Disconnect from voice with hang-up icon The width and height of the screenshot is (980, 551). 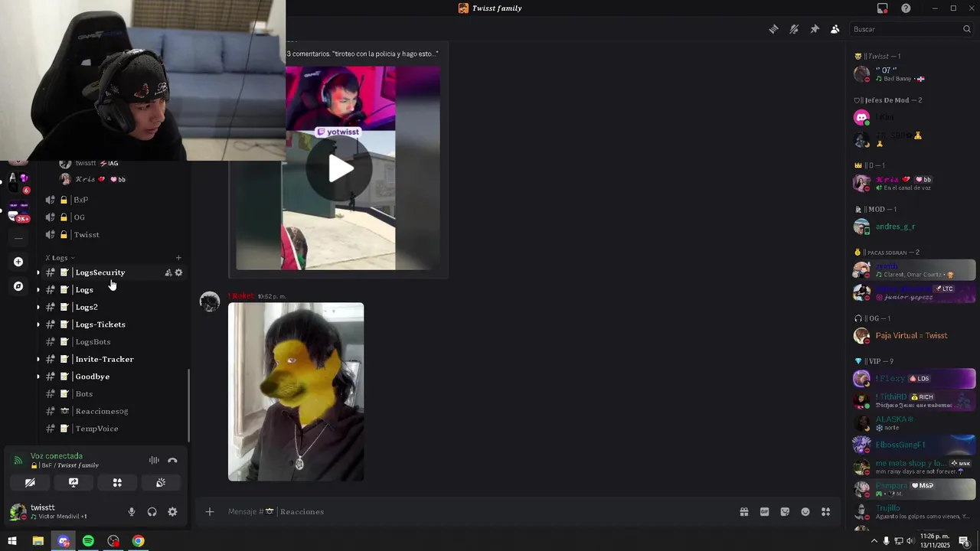(x=172, y=461)
